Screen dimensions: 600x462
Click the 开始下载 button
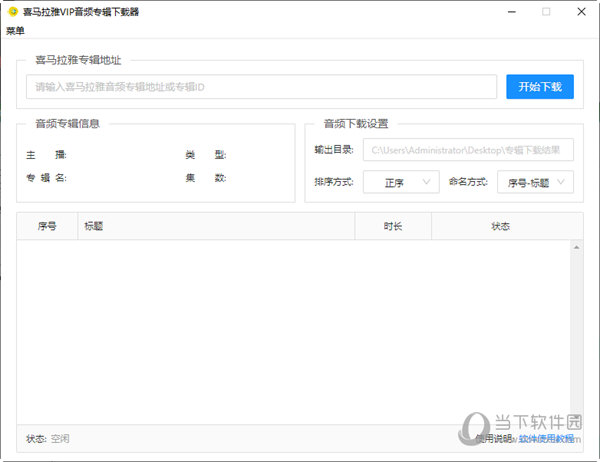point(540,87)
